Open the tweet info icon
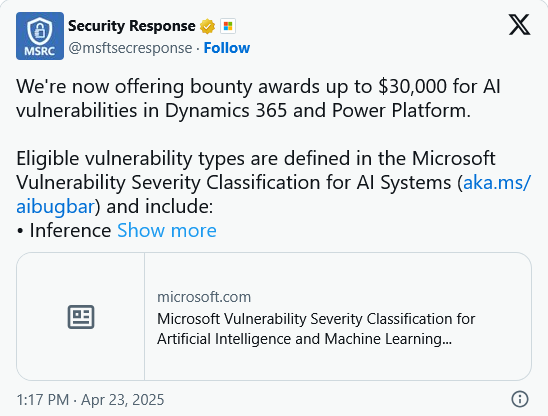 click(520, 399)
